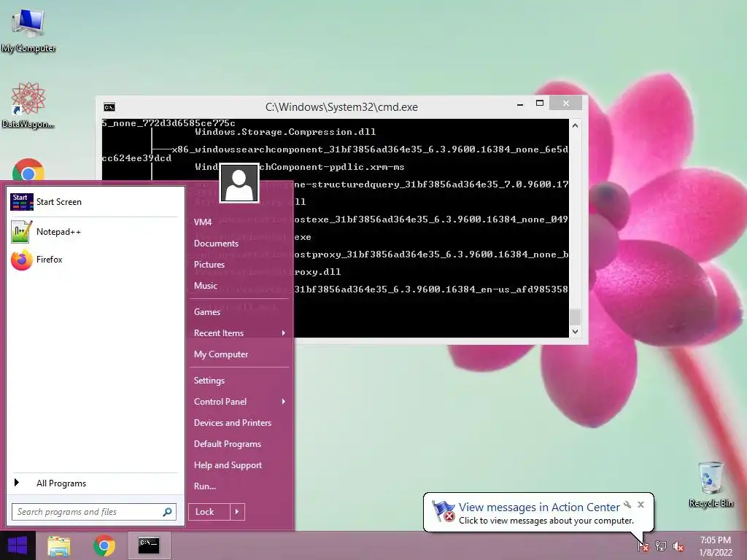
Task: Click the Windows Start button
Action: tap(18, 545)
